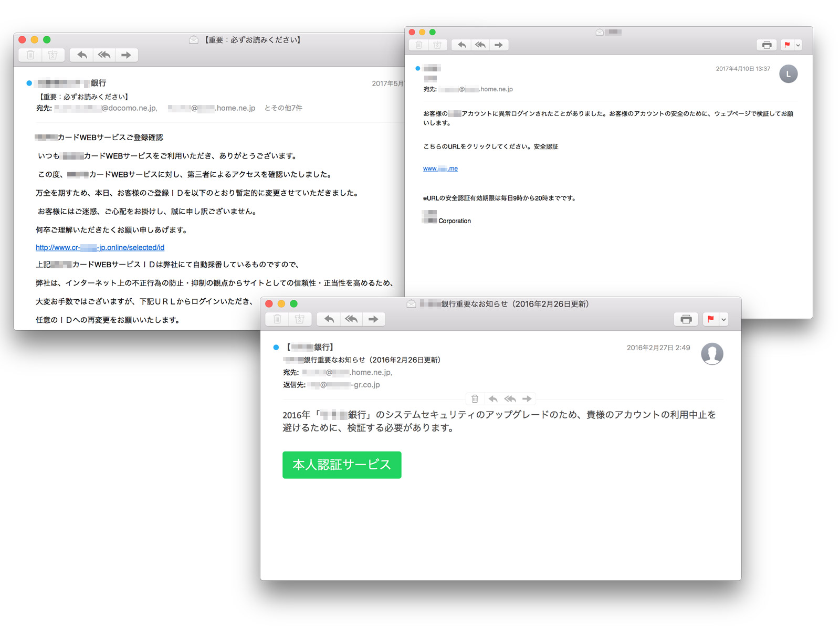
Task: Click カードWEBサービスご登録確認 heading
Action: (99, 138)
